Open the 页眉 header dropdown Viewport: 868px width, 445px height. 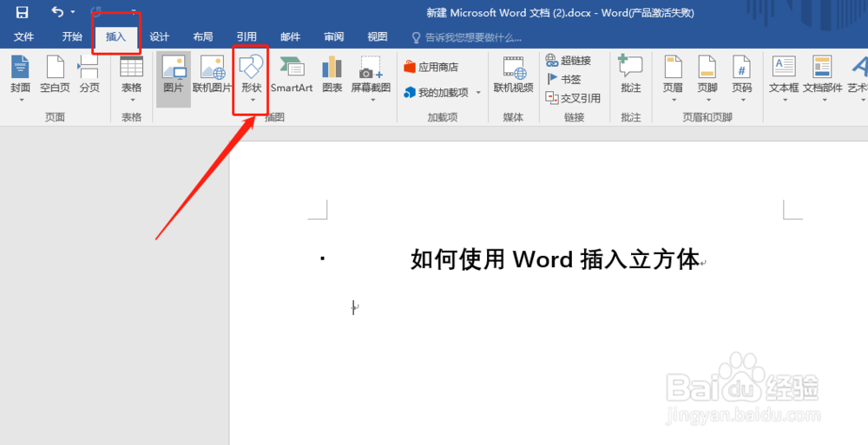coord(674,78)
